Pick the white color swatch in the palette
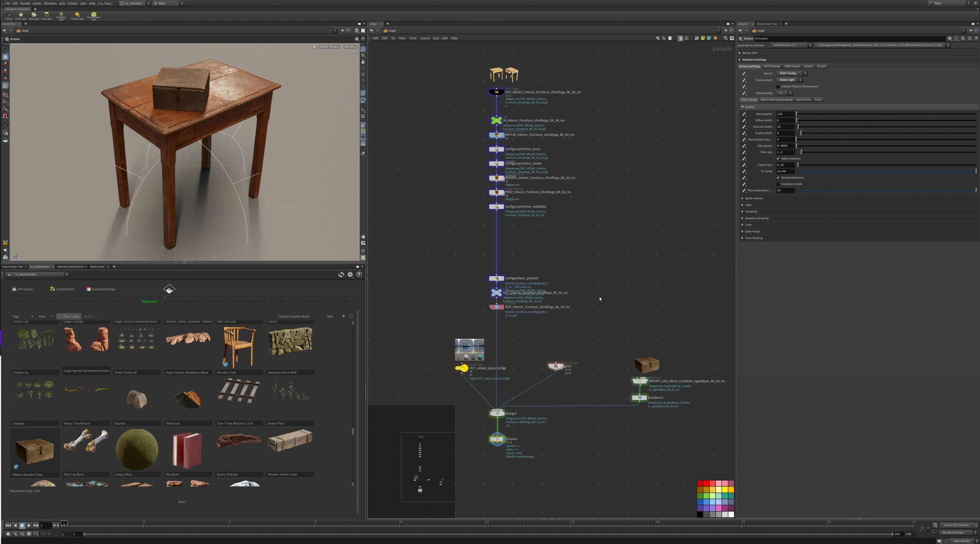 tap(731, 515)
